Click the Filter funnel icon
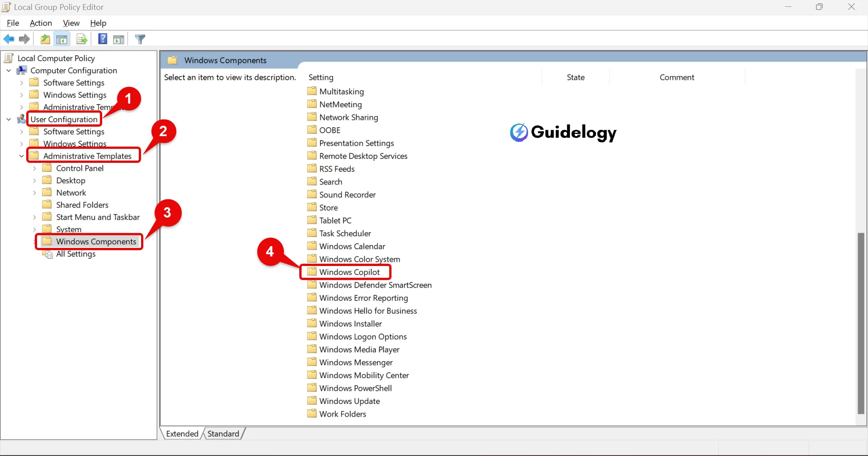868x456 pixels. (140, 39)
